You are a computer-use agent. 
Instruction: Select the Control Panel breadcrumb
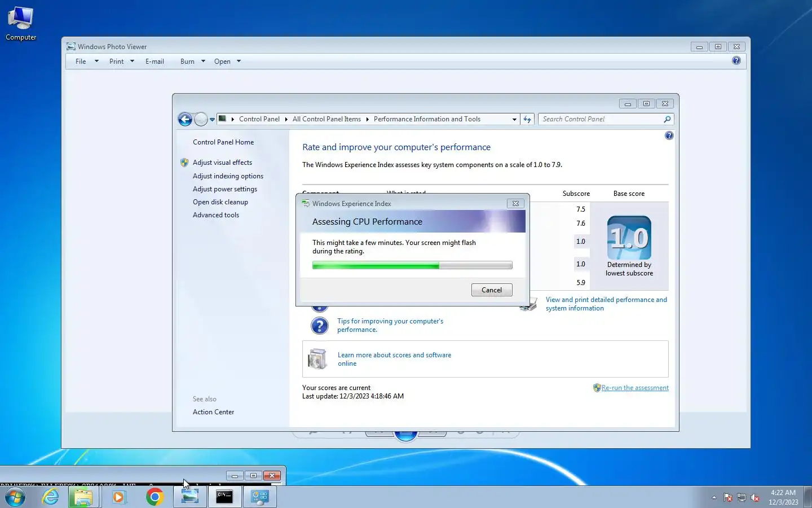tap(259, 119)
